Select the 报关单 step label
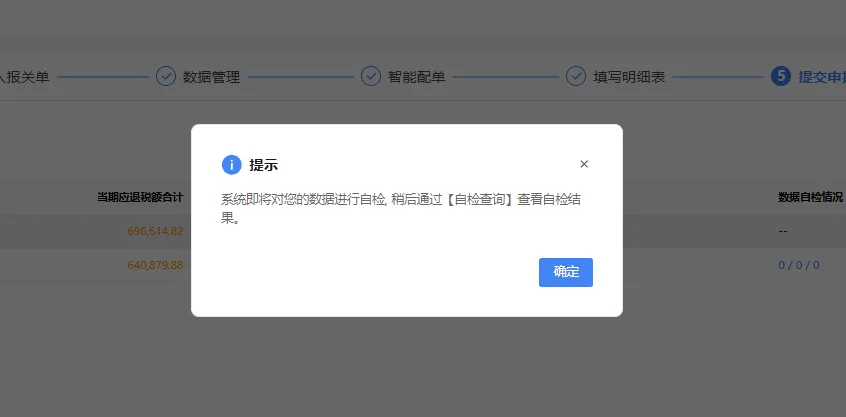 25,77
